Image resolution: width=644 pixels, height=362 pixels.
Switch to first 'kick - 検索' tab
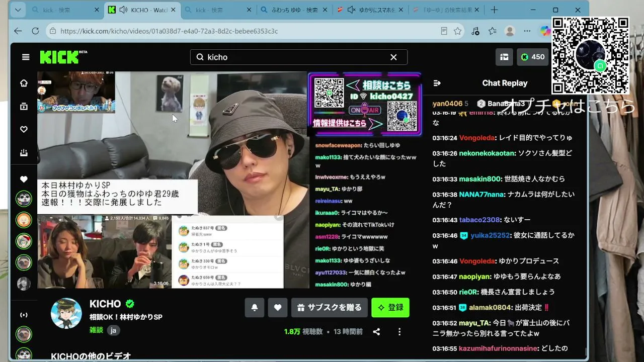(65, 10)
